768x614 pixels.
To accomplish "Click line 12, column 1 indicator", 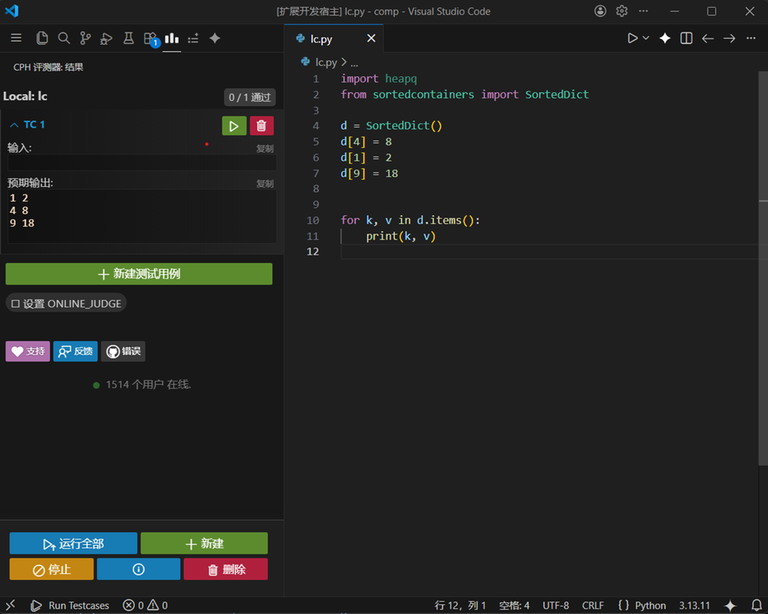I will (460, 605).
